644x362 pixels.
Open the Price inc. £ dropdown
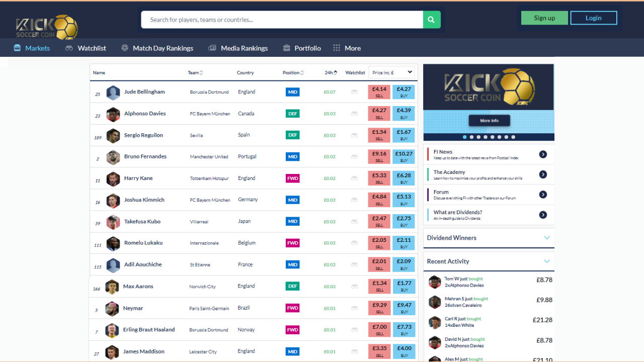click(x=391, y=72)
